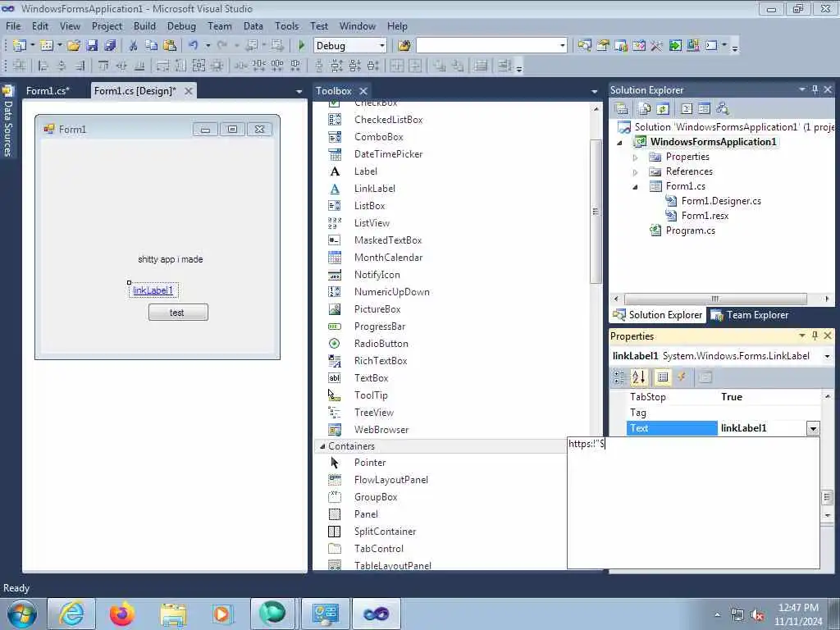The image size is (840, 630).
Task: Collapse the Containers group in Toolbox
Action: tap(322, 445)
